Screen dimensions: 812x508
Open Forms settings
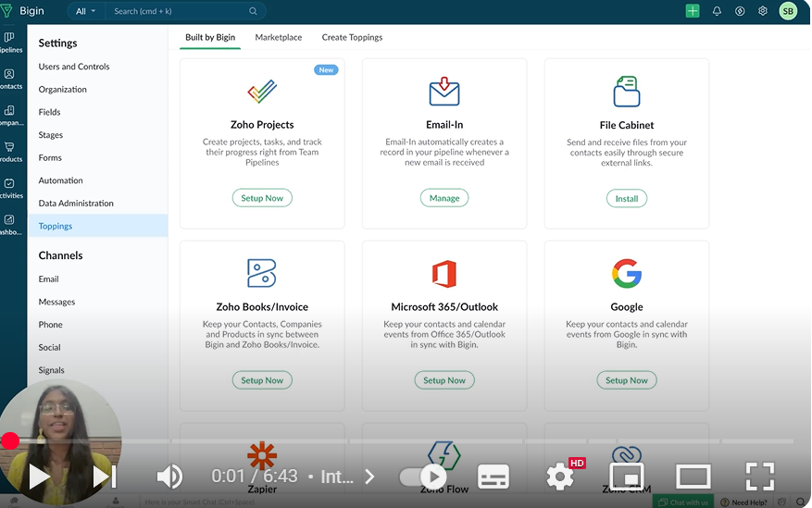click(50, 157)
